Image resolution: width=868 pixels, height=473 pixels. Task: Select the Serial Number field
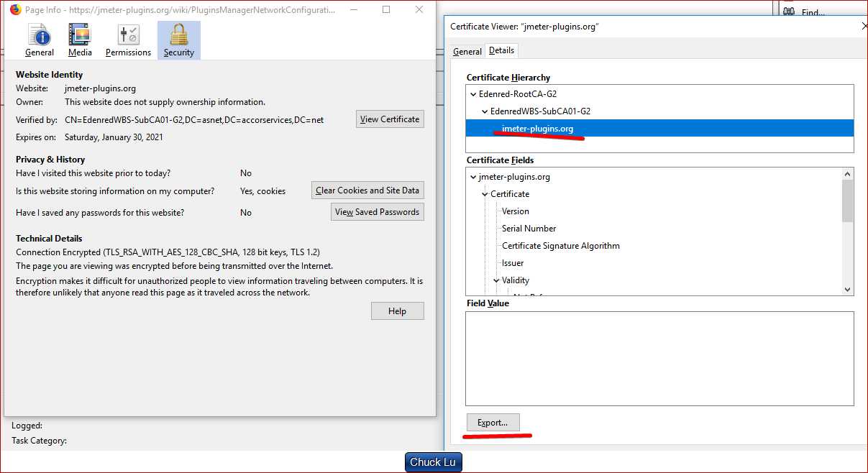point(529,229)
